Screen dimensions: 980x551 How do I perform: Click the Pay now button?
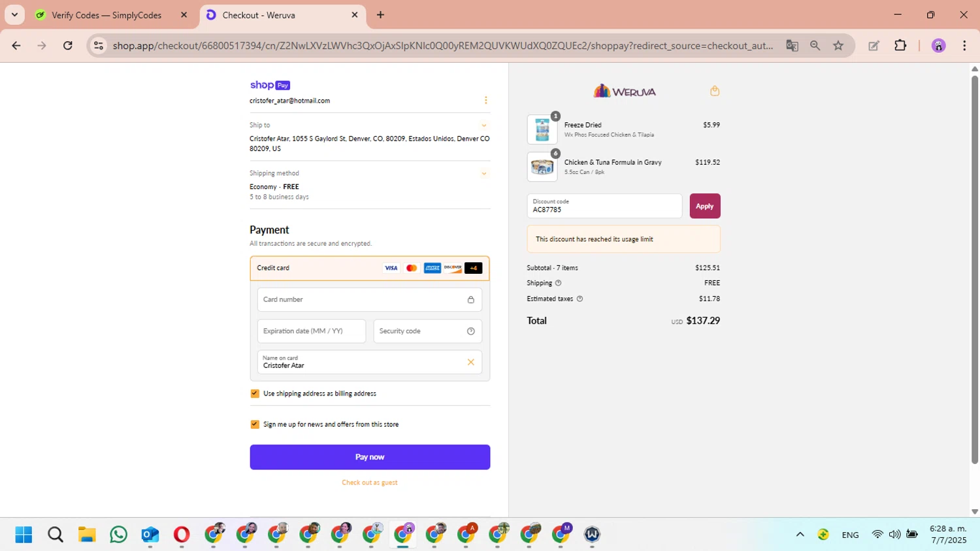click(x=370, y=457)
